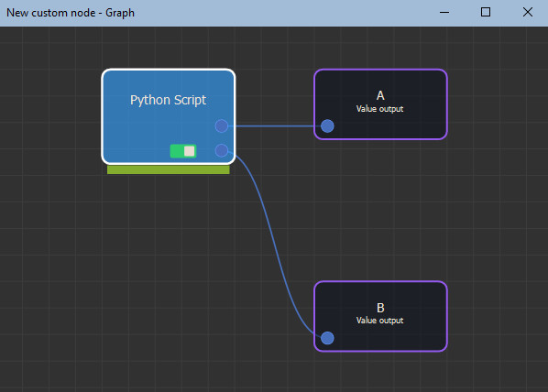Click the "A" node title label
This screenshot has height=392, width=548.
coord(380,95)
